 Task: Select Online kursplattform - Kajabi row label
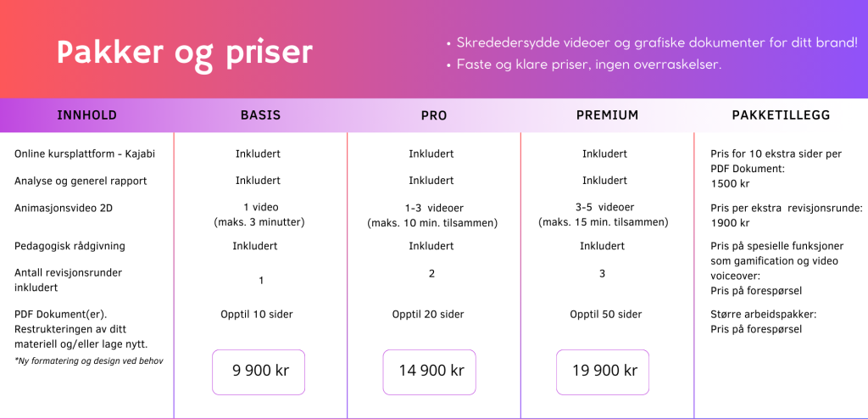point(85,154)
